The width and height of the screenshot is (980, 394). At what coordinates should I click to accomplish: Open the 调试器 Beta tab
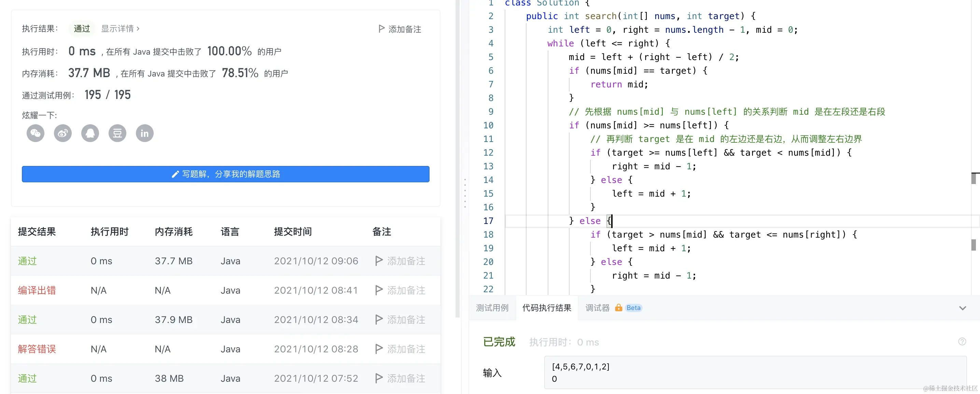pyautogui.click(x=597, y=308)
